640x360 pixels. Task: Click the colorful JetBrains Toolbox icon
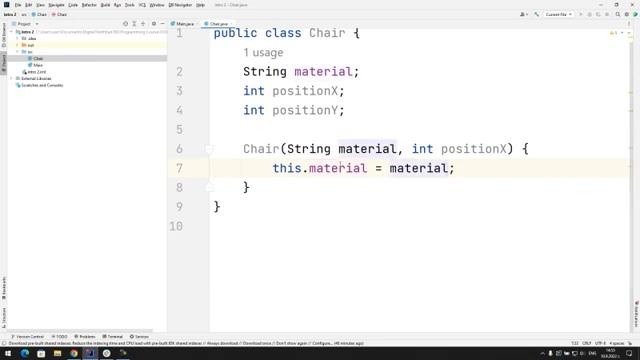pos(635,14)
